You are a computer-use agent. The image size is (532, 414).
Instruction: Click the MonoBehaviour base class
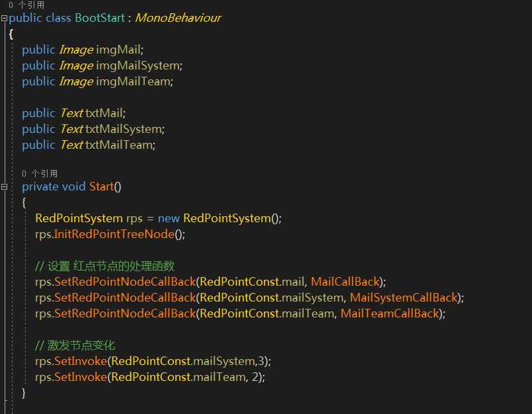tap(178, 18)
